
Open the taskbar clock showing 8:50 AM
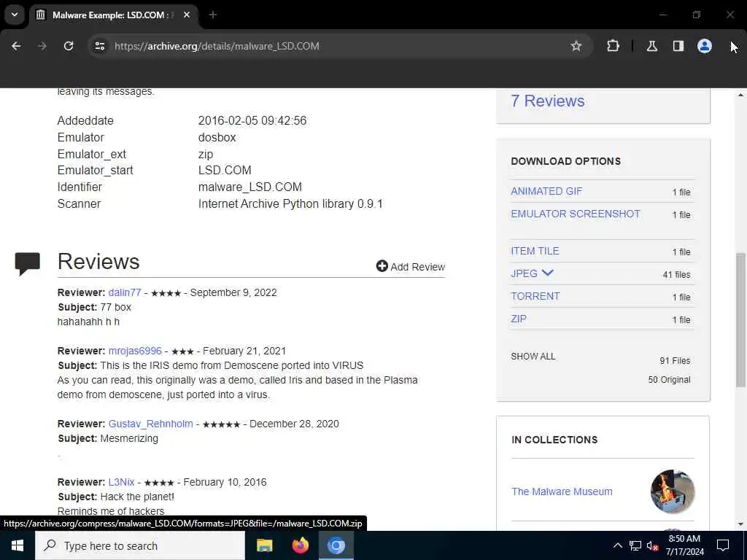tap(684, 545)
